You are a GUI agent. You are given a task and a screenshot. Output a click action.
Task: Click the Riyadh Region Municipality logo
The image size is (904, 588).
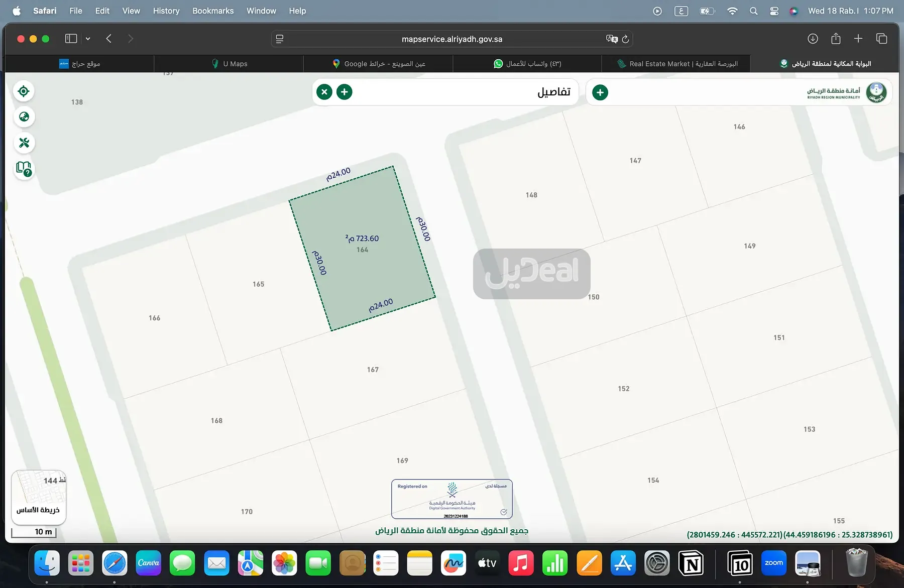click(876, 92)
